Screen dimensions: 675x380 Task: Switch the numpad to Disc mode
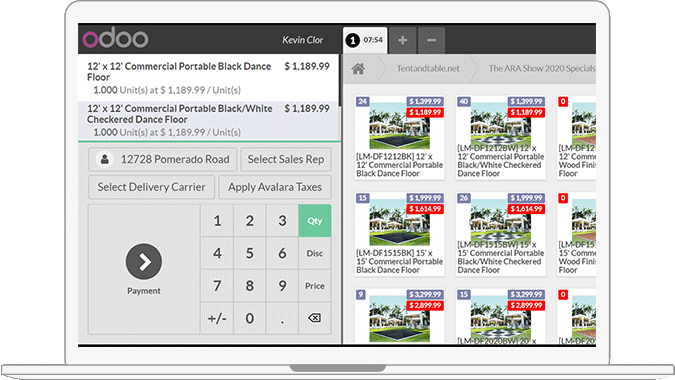pos(315,253)
